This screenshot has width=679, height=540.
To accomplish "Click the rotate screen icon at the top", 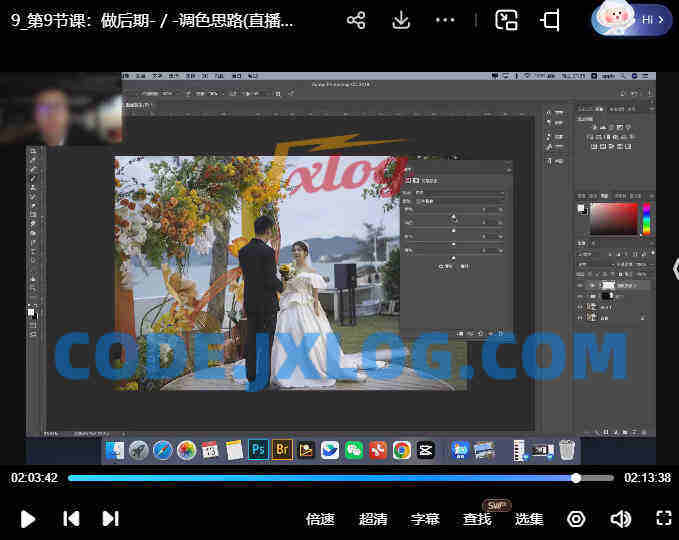I will [x=550, y=20].
